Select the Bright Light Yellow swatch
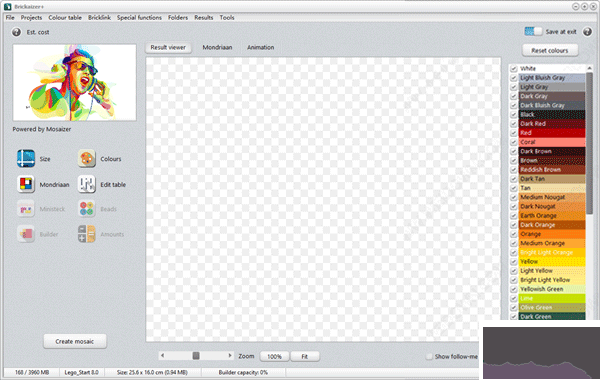This screenshot has height=380, width=600. point(552,280)
